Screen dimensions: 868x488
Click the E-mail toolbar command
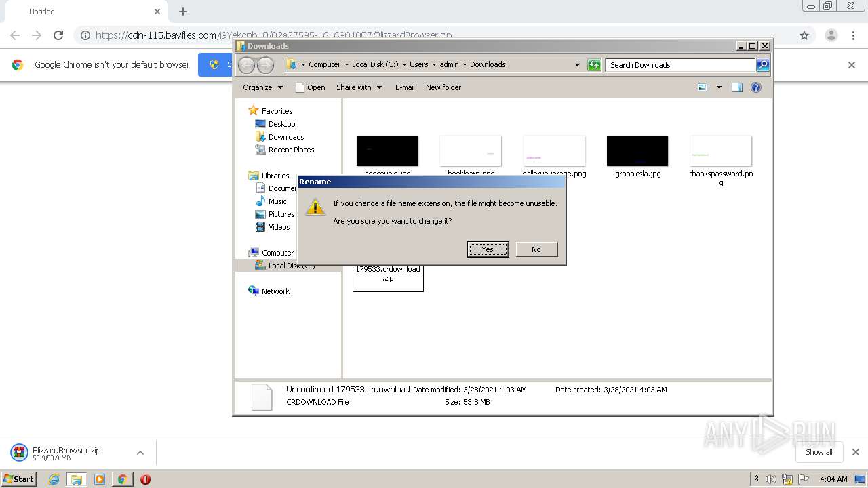[x=405, y=87]
